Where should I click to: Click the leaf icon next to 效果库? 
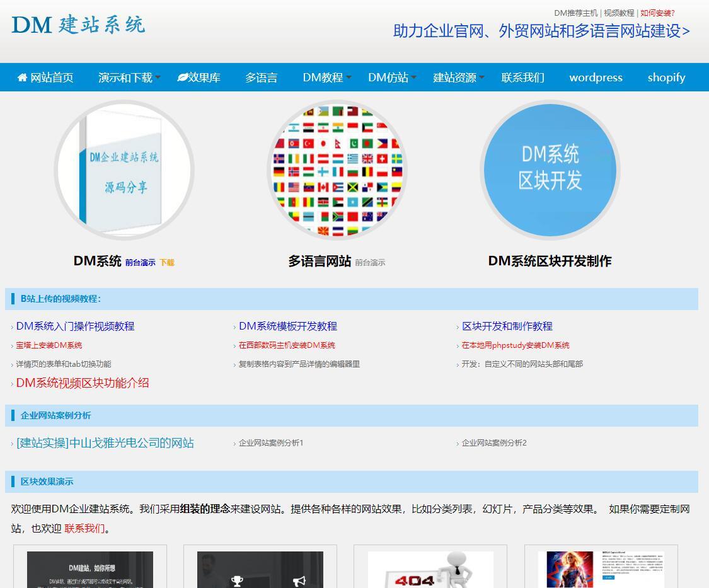click(182, 78)
